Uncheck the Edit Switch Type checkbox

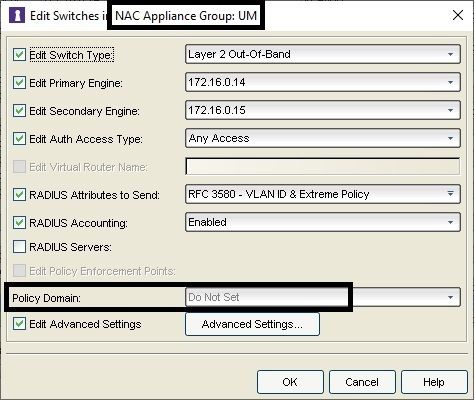pos(19,55)
